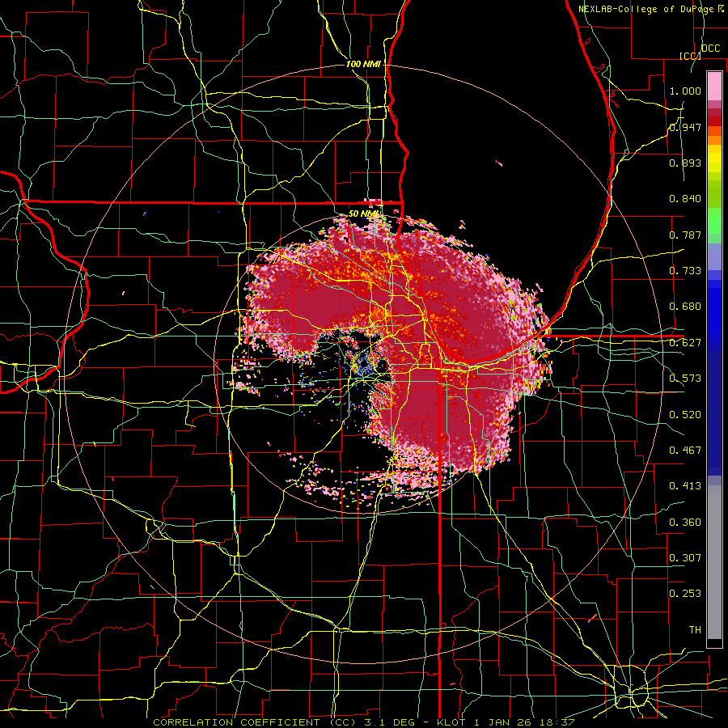Pick the lavender color bar segment
This screenshot has height=728, width=728.
tap(714, 256)
